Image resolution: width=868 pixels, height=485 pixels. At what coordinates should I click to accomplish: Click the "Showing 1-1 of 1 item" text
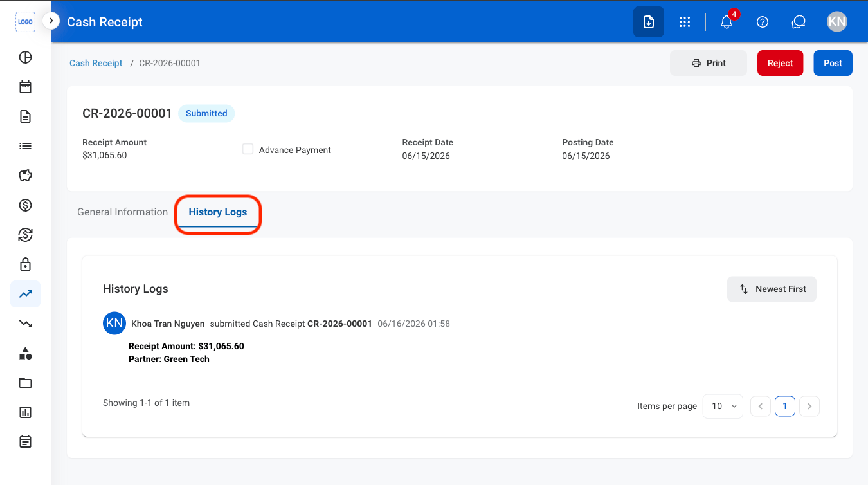coord(146,403)
